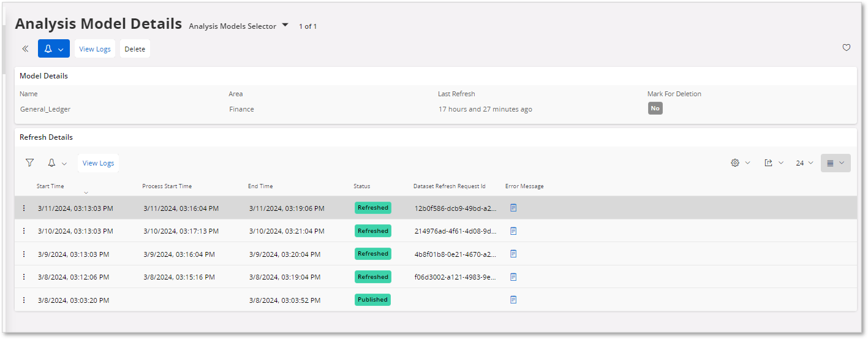Click the bell icon in Refresh Details toolbar
This screenshot has width=868, height=339.
point(56,163)
